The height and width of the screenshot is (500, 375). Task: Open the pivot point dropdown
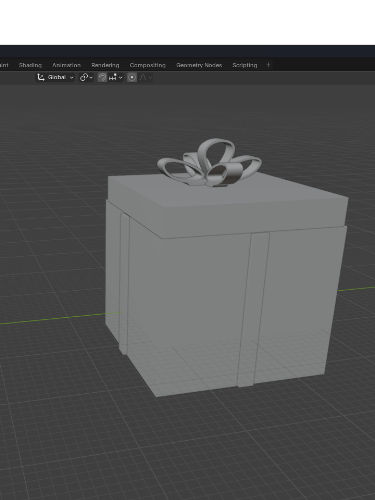(86, 77)
